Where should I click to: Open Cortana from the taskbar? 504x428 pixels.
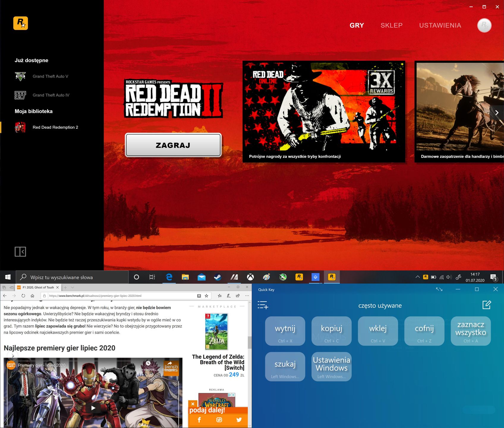pyautogui.click(x=136, y=277)
